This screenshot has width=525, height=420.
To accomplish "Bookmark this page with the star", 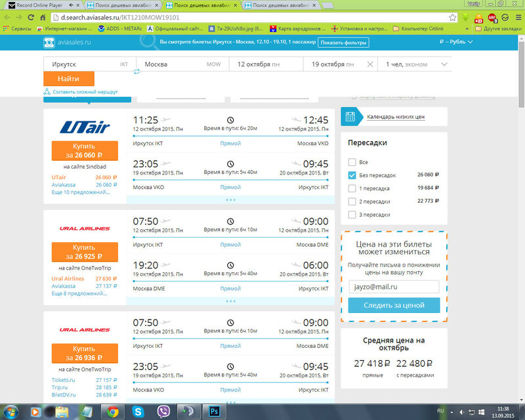I will pyautogui.click(x=452, y=18).
